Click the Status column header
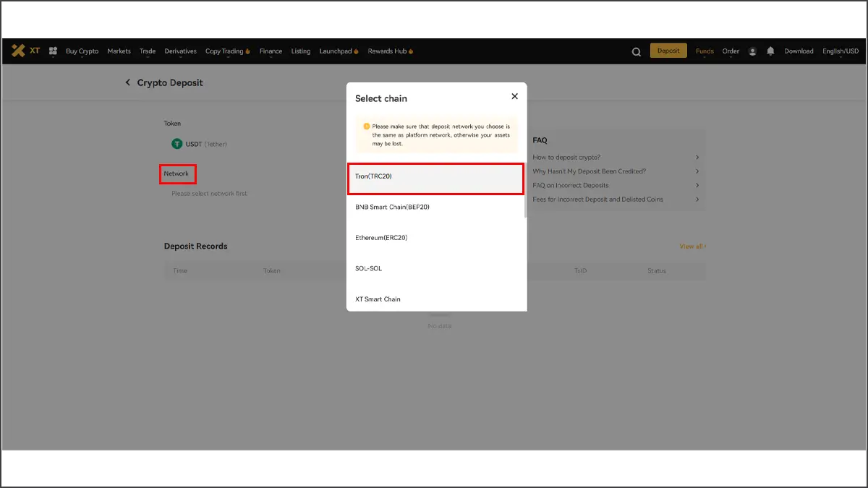Image resolution: width=868 pixels, height=488 pixels. (657, 270)
